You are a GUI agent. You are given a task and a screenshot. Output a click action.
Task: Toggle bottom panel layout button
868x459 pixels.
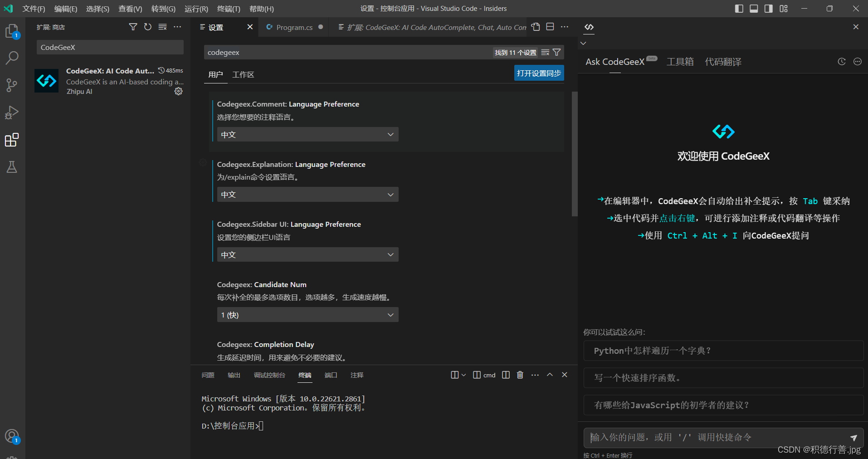pos(754,9)
